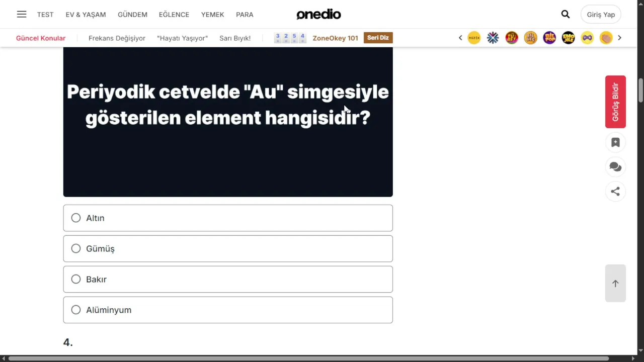Image resolution: width=644 pixels, height=362 pixels.
Task: Open the clapping hand game icon
Action: [x=606, y=38]
